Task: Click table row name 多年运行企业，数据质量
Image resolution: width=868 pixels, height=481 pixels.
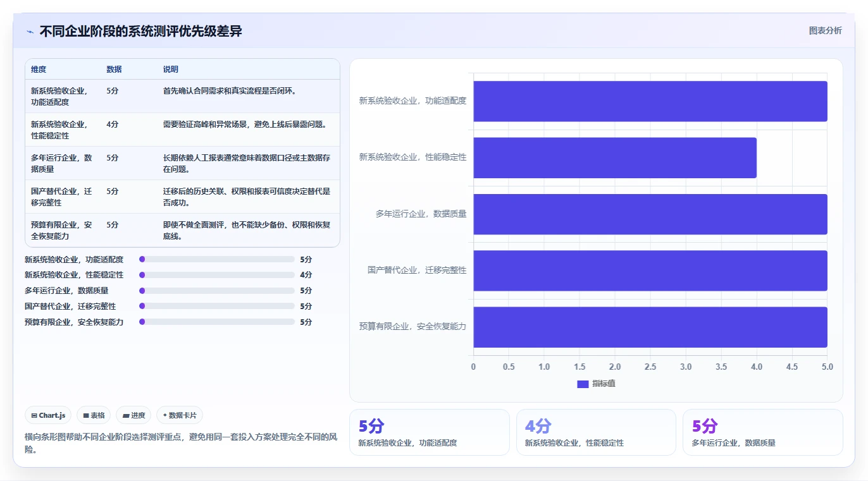Action: point(62,164)
